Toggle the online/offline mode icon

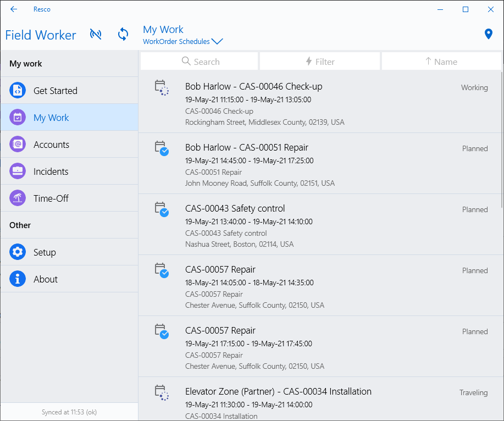pos(96,34)
